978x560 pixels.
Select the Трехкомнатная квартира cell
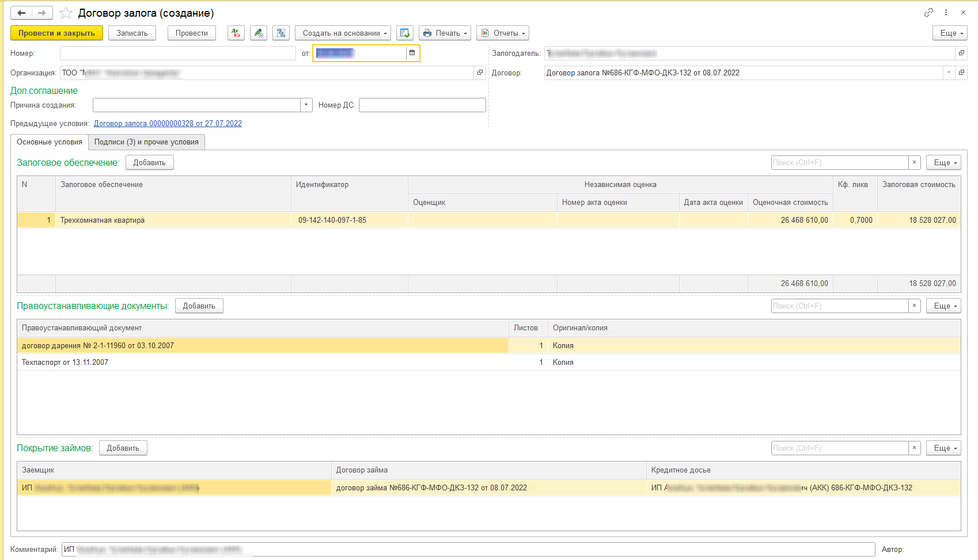point(173,220)
